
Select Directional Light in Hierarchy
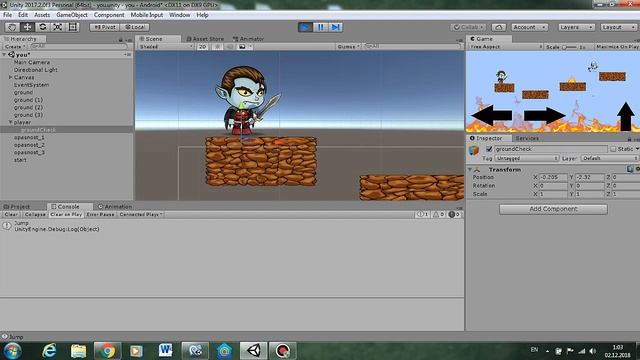coord(36,70)
